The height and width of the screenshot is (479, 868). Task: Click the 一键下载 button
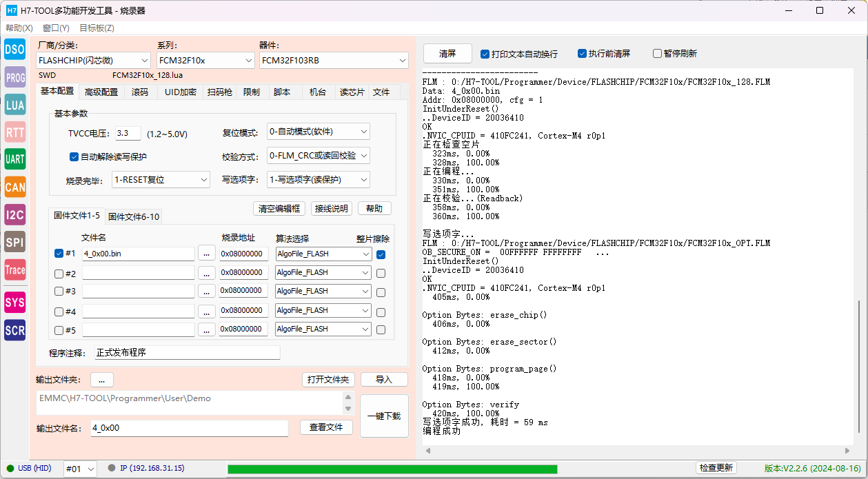tap(384, 416)
